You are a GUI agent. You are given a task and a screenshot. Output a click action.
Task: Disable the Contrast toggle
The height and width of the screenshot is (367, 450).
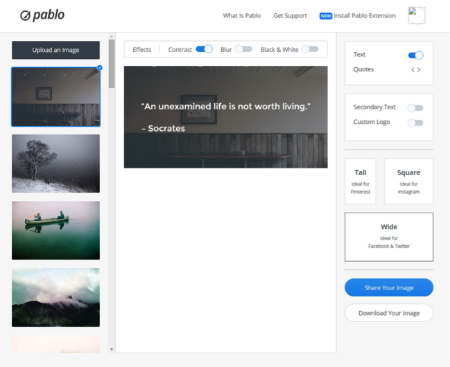[204, 49]
